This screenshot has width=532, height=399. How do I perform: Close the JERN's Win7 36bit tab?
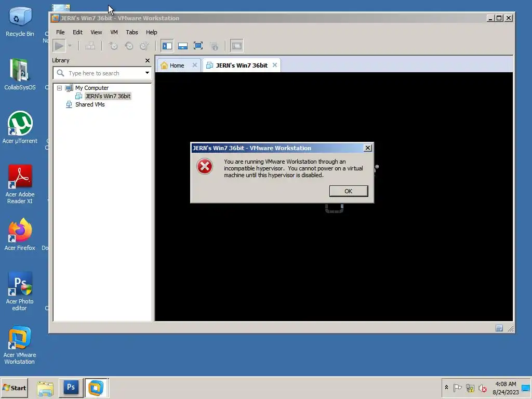click(275, 65)
